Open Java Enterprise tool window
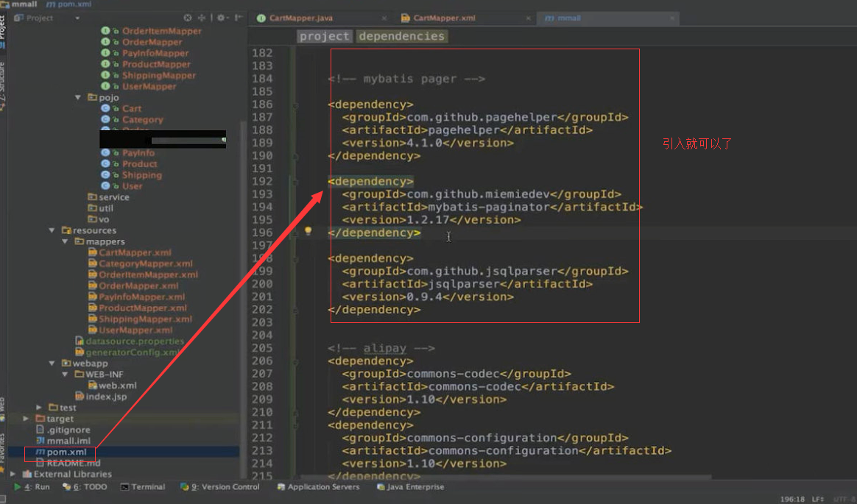This screenshot has width=857, height=504. coord(411,486)
